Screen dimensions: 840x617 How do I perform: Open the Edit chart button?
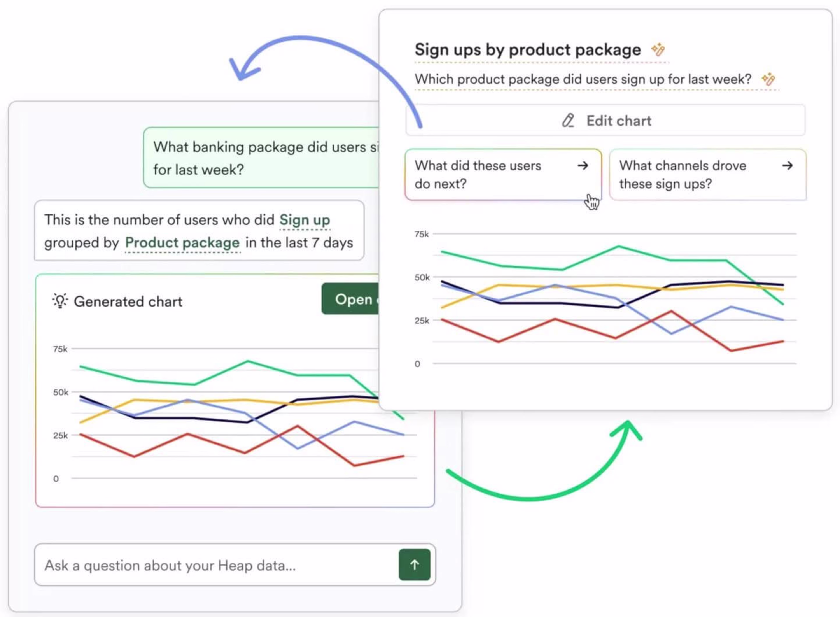click(x=605, y=120)
